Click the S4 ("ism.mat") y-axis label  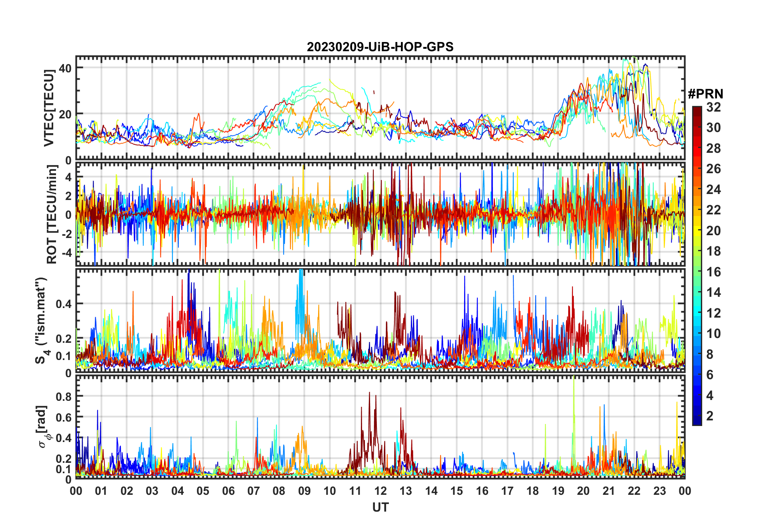[x=41, y=321]
